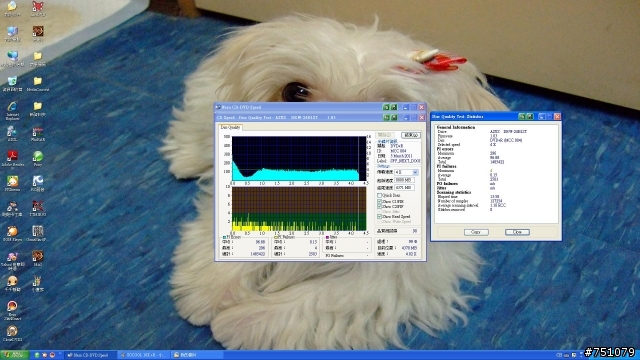Click left green icon in Nero CD-DVD Speed title bar

[x=386, y=107]
